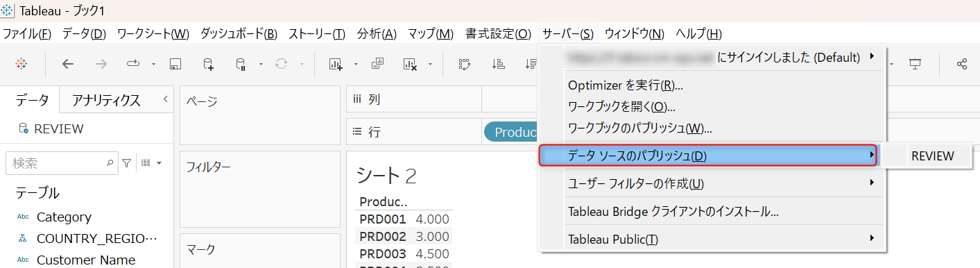
Task: Click the Abc icon beside Customer Name
Action: [x=23, y=260]
